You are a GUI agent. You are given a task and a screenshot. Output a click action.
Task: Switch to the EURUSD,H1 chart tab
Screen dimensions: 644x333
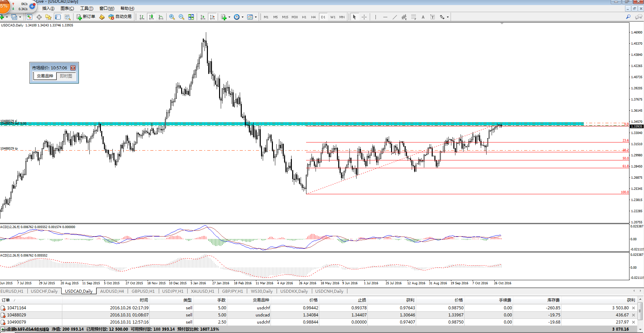(x=12, y=291)
